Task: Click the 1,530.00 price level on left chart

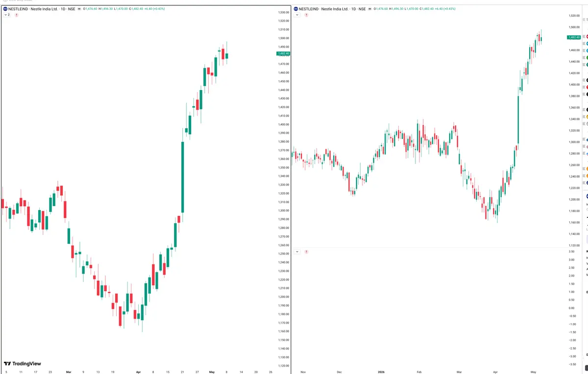Action: (283, 12)
